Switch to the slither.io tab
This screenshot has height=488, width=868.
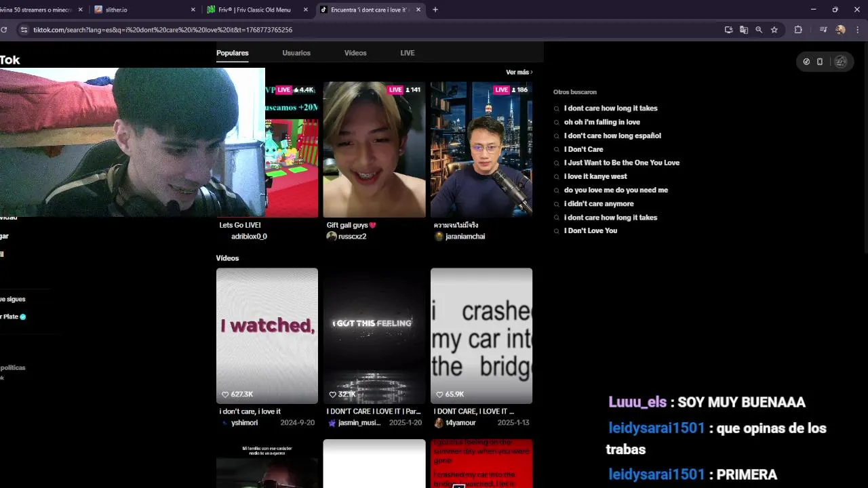click(142, 9)
